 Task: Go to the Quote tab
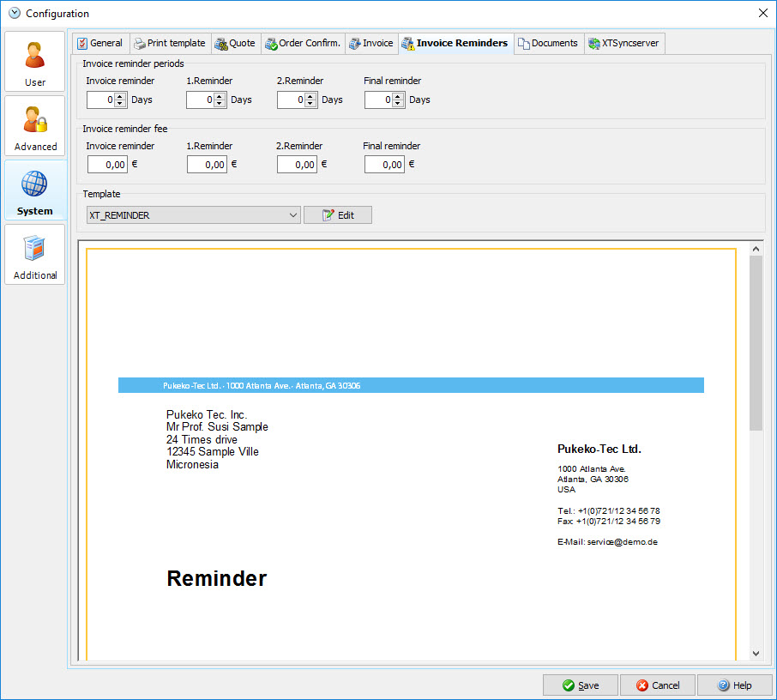pyautogui.click(x=235, y=43)
